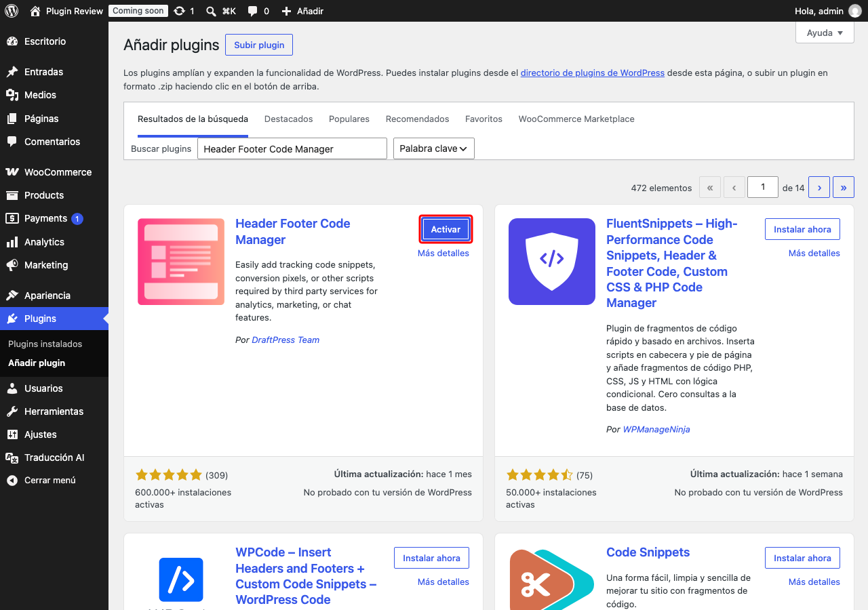Install WPCode with Instalar ahora
Viewport: 868px width, 610px height.
431,558
